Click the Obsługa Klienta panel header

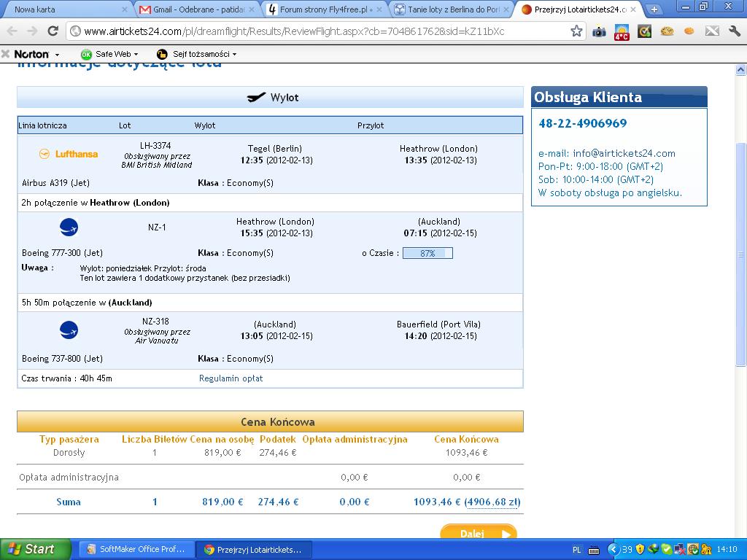pos(619,97)
